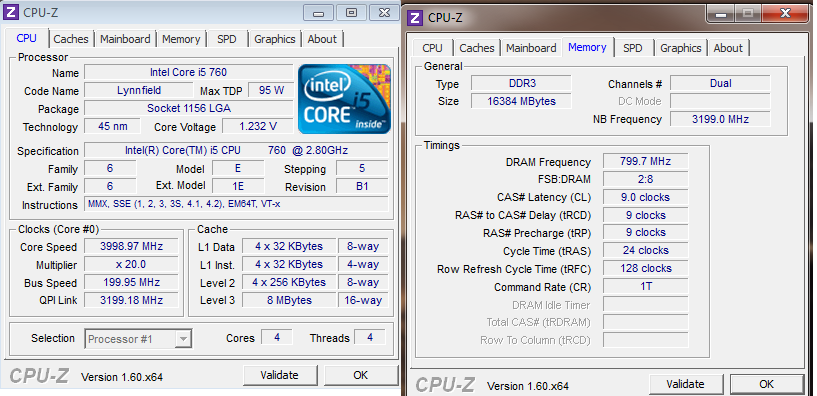817x396 pixels.
Task: Click the Intel Core i5 inside logo
Action: point(344,99)
